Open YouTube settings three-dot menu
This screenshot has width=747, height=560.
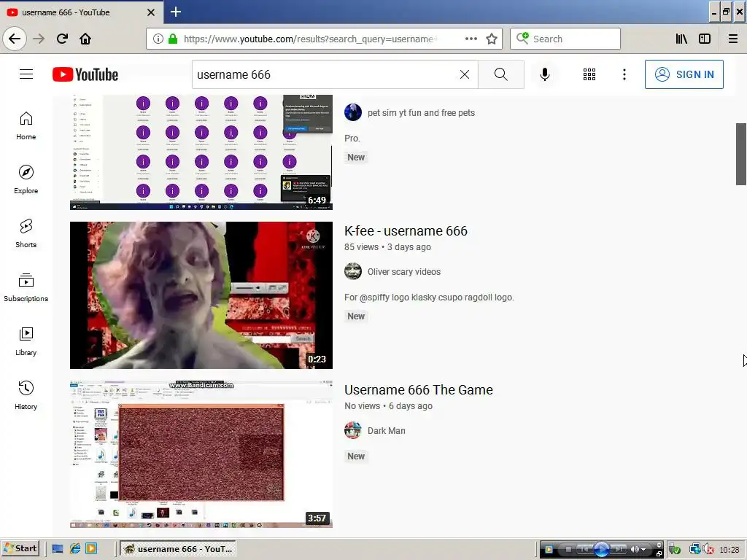[x=624, y=74]
